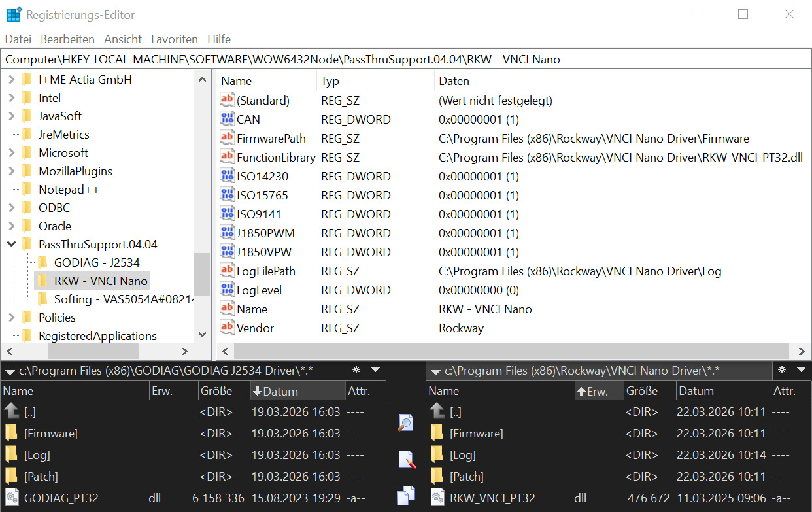Click the left panel [Patch] folder row
Image resolution: width=812 pixels, height=512 pixels.
[x=193, y=476]
